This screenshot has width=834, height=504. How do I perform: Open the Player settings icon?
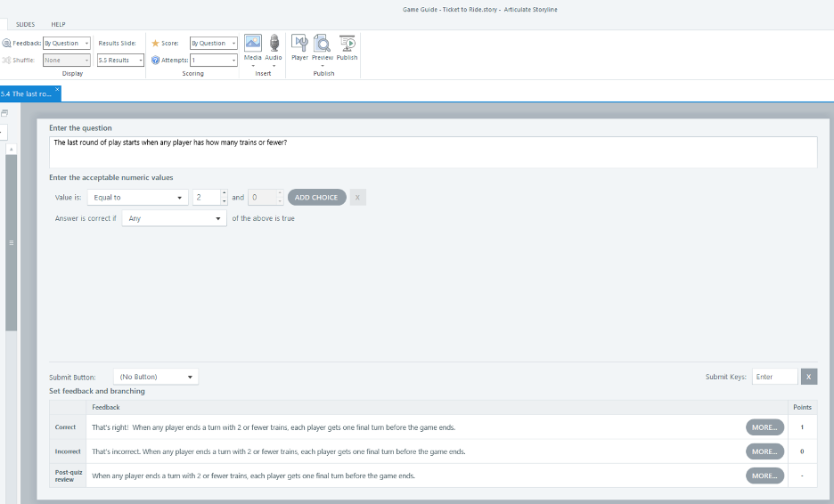(299, 43)
